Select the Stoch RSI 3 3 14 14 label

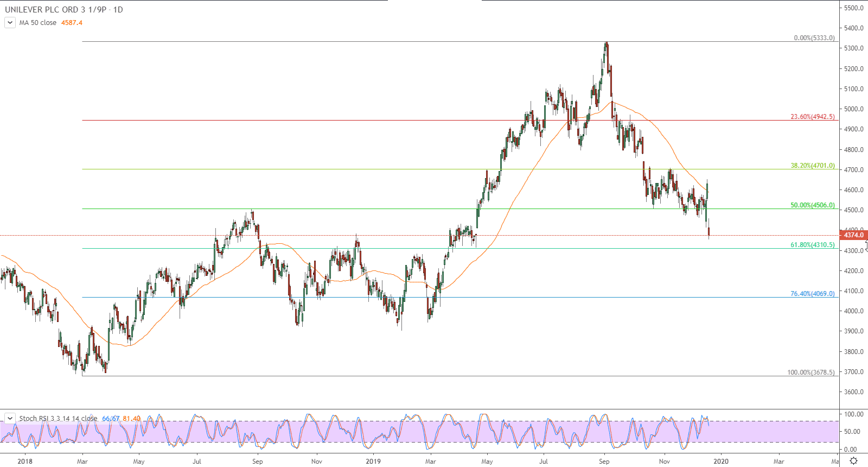point(58,418)
